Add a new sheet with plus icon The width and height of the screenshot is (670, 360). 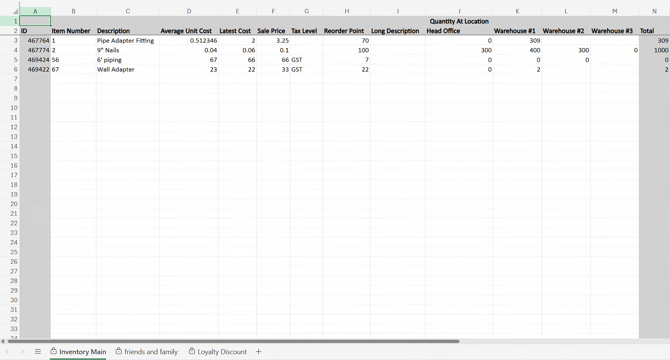(258, 351)
